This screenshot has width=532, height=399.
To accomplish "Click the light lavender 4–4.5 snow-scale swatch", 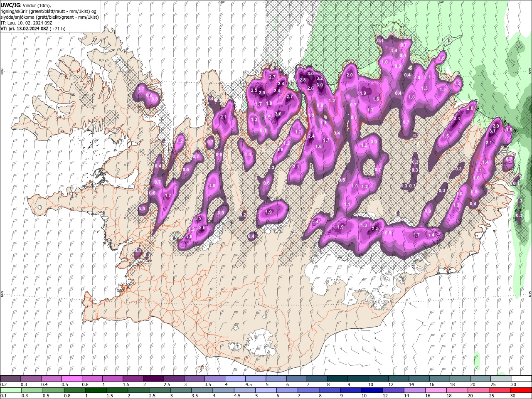I will [x=235, y=379].
